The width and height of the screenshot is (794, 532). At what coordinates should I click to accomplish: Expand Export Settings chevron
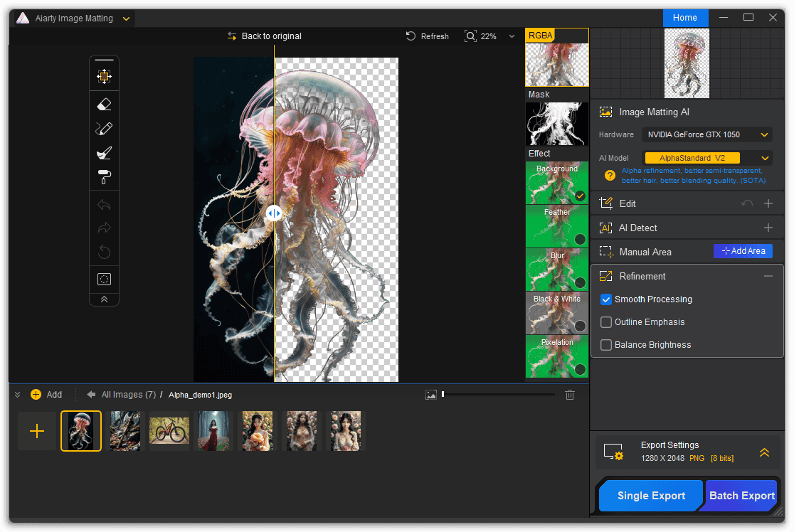[x=765, y=452]
